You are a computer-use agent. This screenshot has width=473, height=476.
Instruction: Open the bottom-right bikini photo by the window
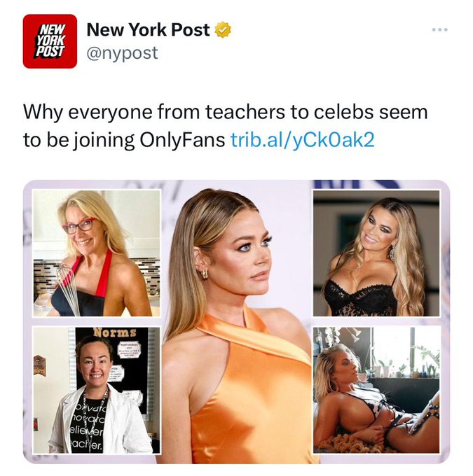pos(376,390)
